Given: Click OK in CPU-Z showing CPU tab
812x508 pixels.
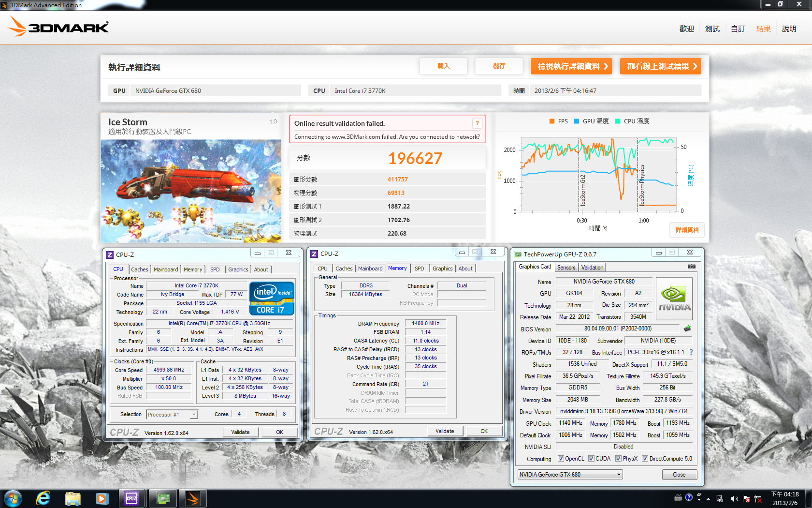Looking at the screenshot, I should pyautogui.click(x=280, y=432).
